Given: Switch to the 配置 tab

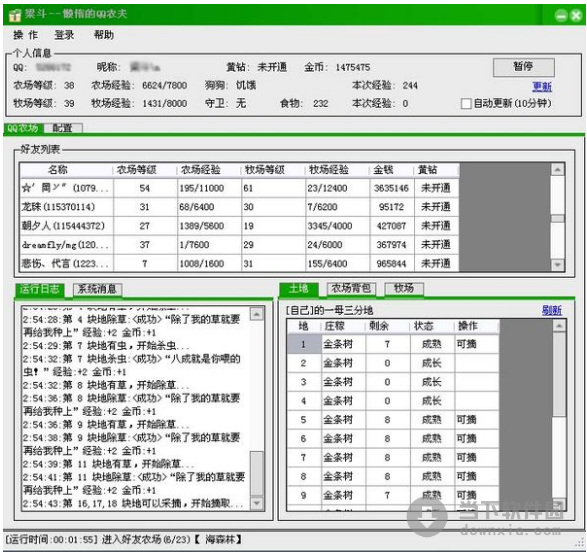Looking at the screenshot, I should 62,128.
